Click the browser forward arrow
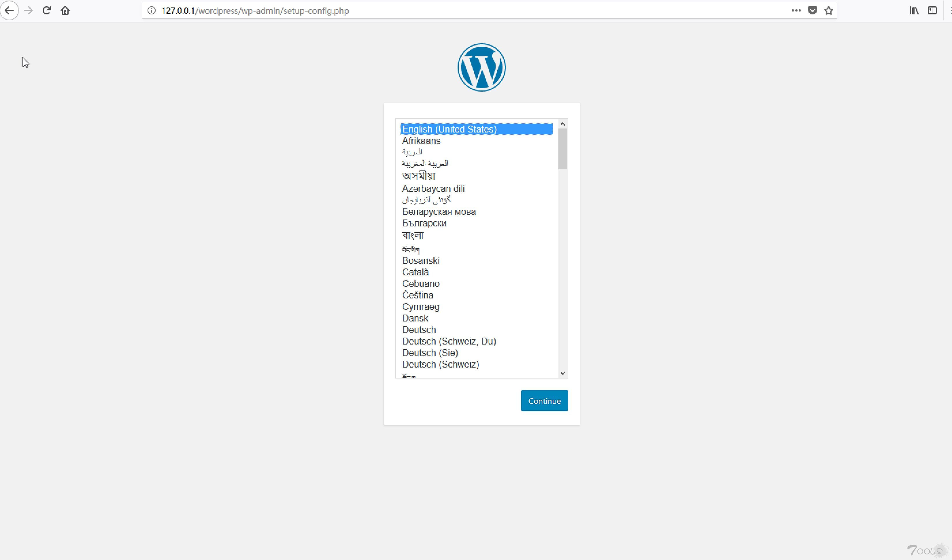952x560 pixels. [x=28, y=10]
